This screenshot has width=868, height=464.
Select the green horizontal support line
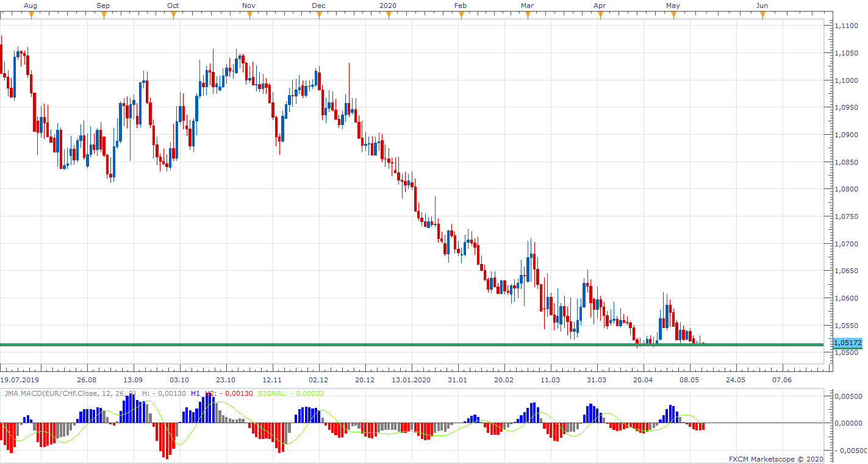[412, 345]
